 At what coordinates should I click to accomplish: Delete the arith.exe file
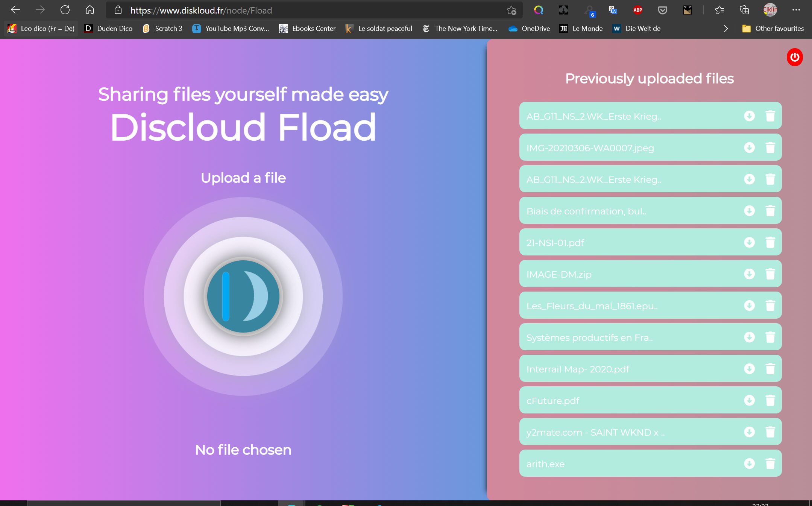770,463
